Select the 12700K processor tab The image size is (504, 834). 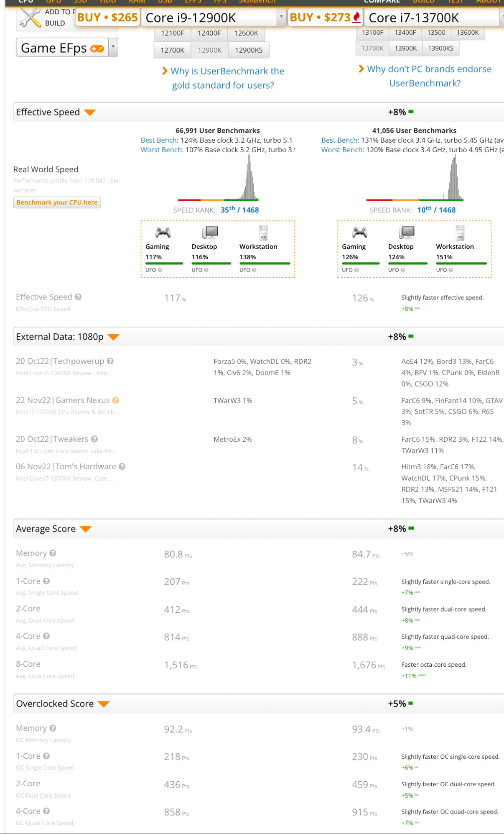tap(172, 50)
